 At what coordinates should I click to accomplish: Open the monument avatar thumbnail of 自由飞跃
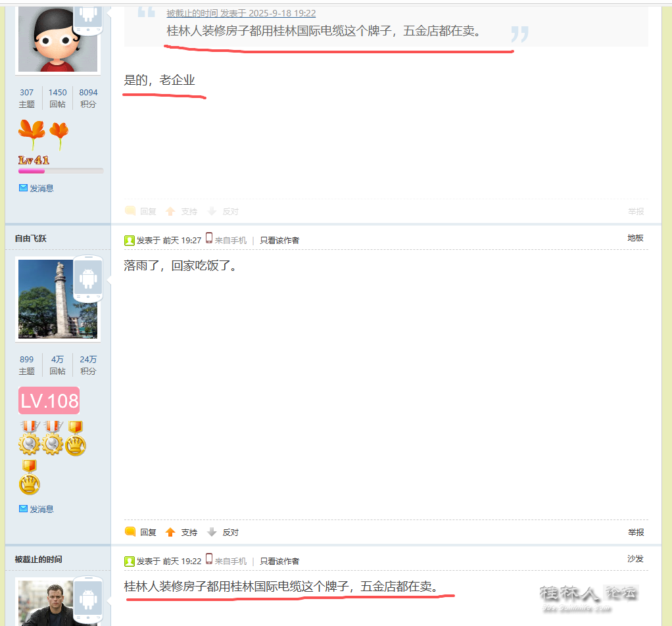click(x=58, y=299)
